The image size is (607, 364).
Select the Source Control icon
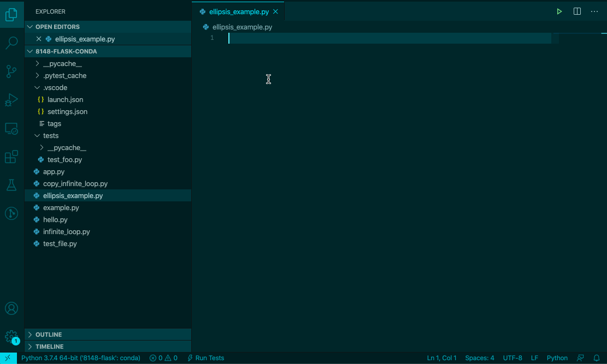click(x=11, y=71)
